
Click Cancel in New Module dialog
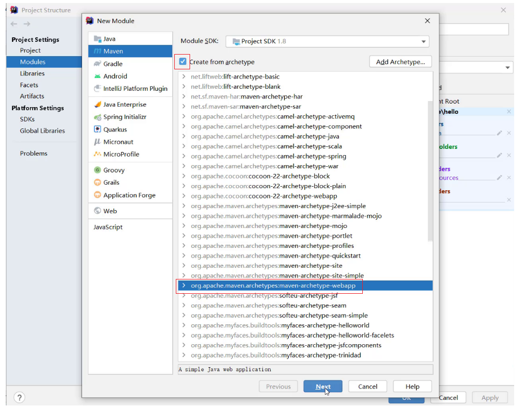coord(367,386)
